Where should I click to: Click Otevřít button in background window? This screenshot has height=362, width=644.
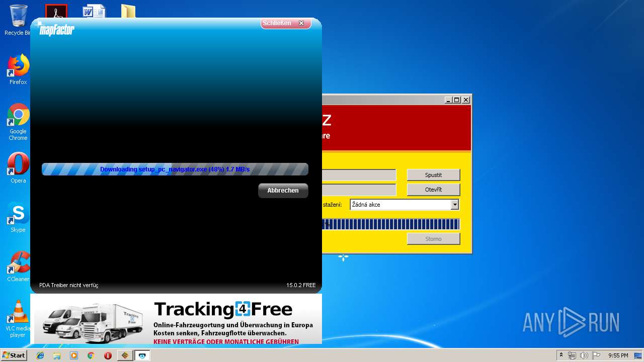click(433, 190)
